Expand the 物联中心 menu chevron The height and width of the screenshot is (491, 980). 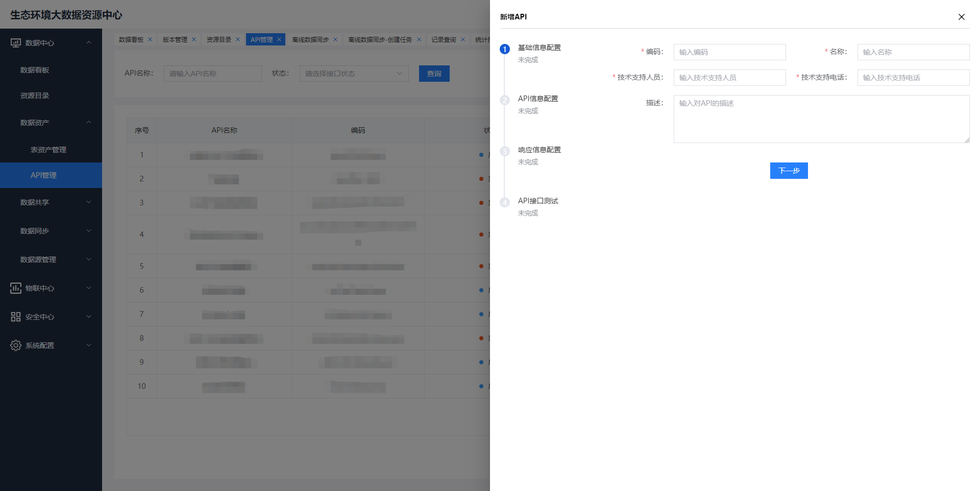(x=89, y=288)
